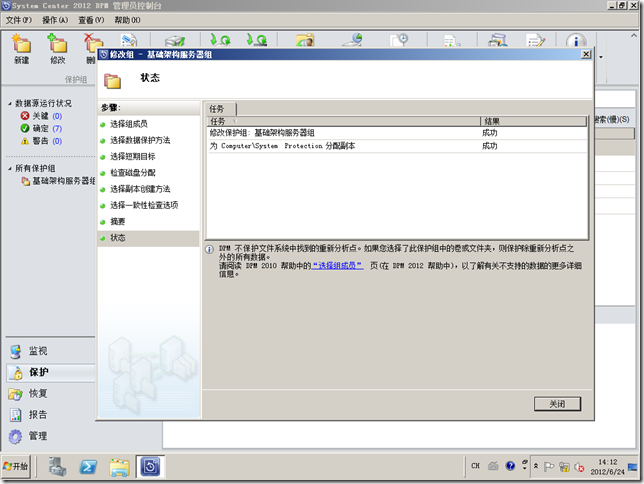644x484 pixels.
Task: Sort by the 结果 column header
Action: [x=534, y=121]
